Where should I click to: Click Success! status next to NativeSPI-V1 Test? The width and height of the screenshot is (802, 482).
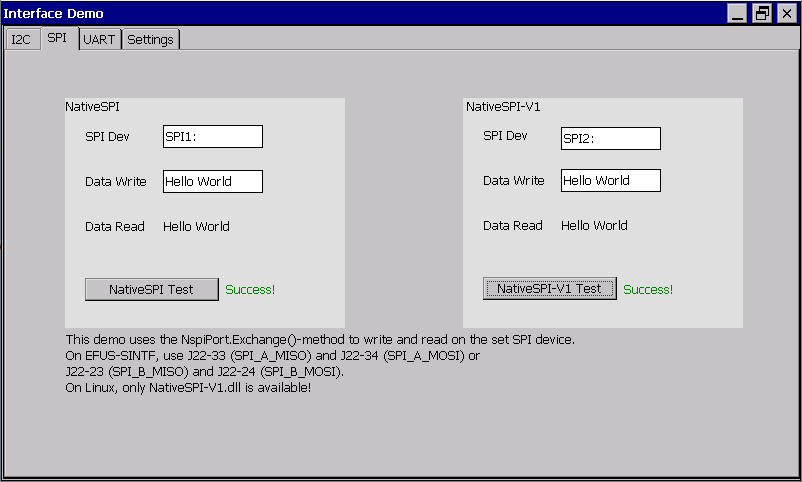648,290
